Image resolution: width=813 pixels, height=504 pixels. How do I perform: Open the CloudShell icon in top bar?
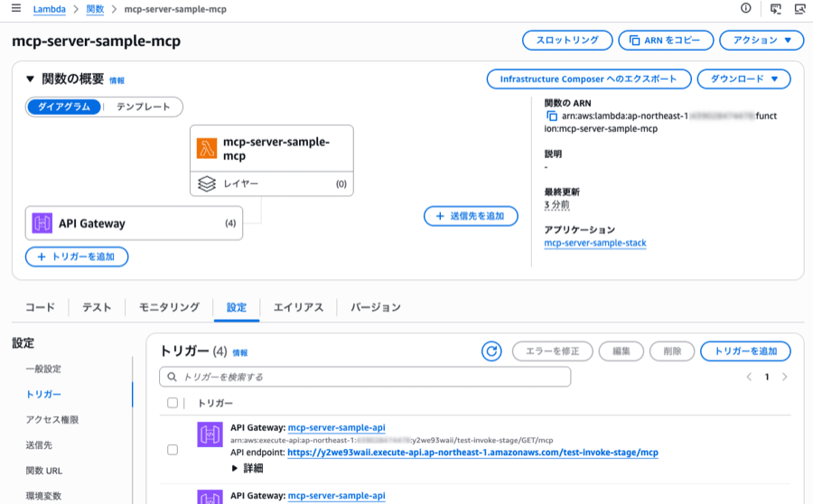pyautogui.click(x=776, y=9)
